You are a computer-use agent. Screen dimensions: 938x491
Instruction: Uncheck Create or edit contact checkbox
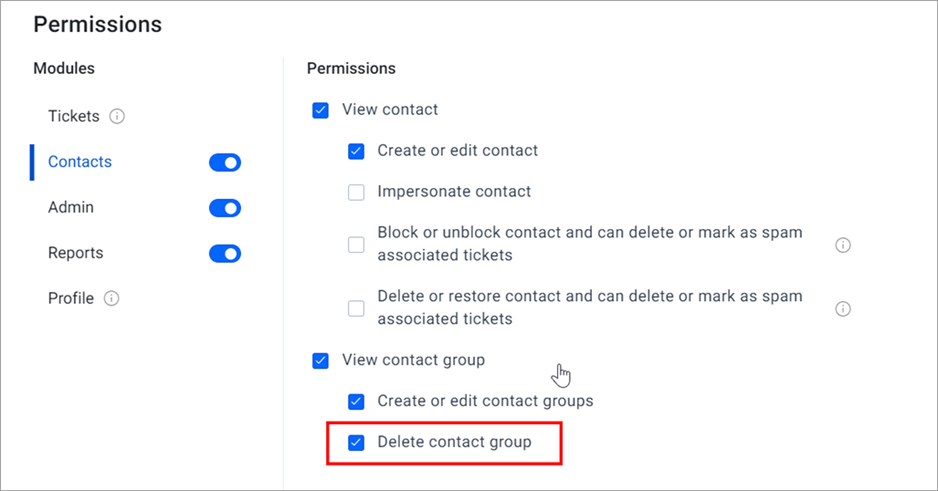click(x=356, y=151)
